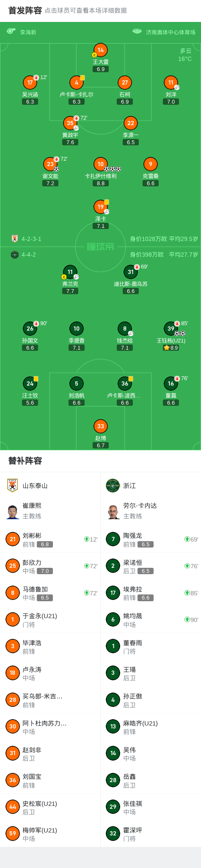Viewport: 201px width, 868px height.
Task: Open 谢文能 number 23 player badge
Action: pyautogui.click(x=50, y=164)
